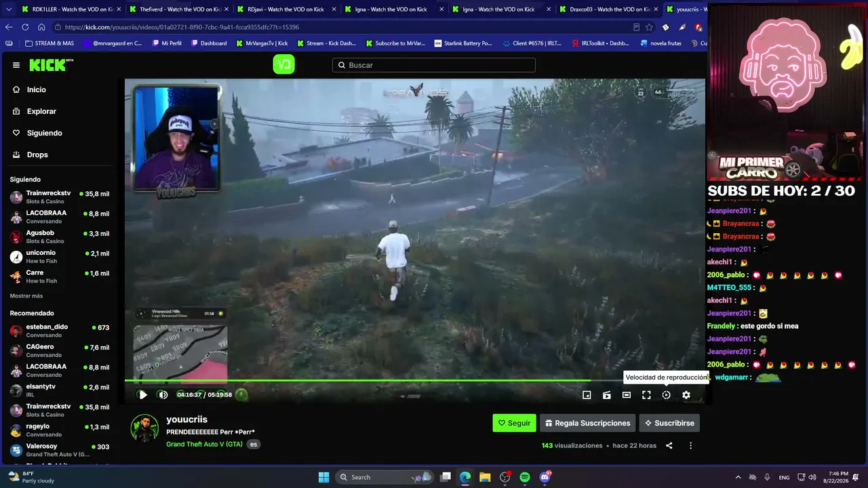Open Mi Perfil bookmark
The width and height of the screenshot is (868, 488).
coord(167,43)
